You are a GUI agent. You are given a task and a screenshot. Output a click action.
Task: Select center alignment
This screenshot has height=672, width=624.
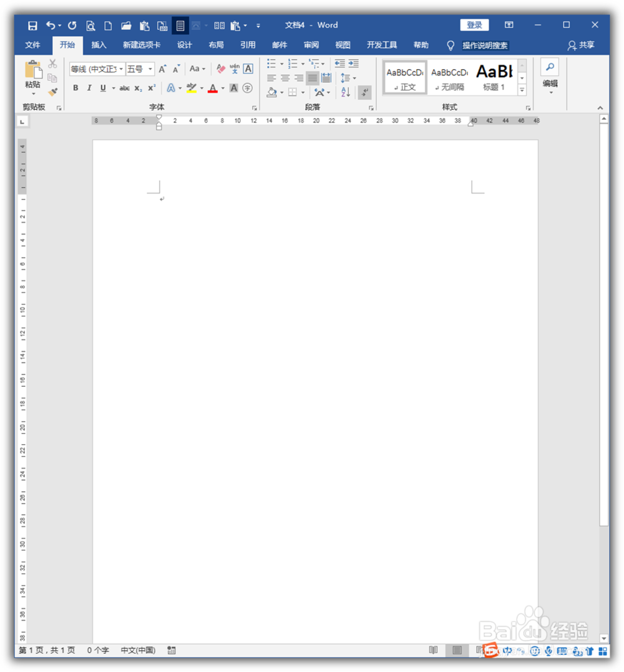coord(285,77)
